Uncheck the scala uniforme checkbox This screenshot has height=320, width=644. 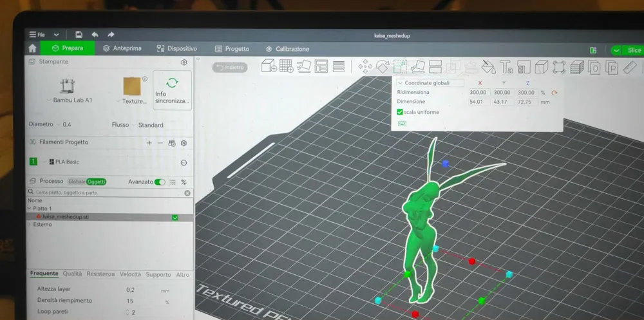400,112
